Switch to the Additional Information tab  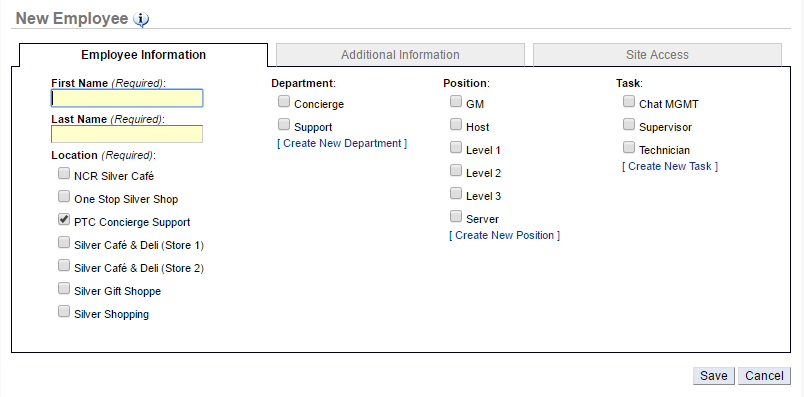[400, 55]
